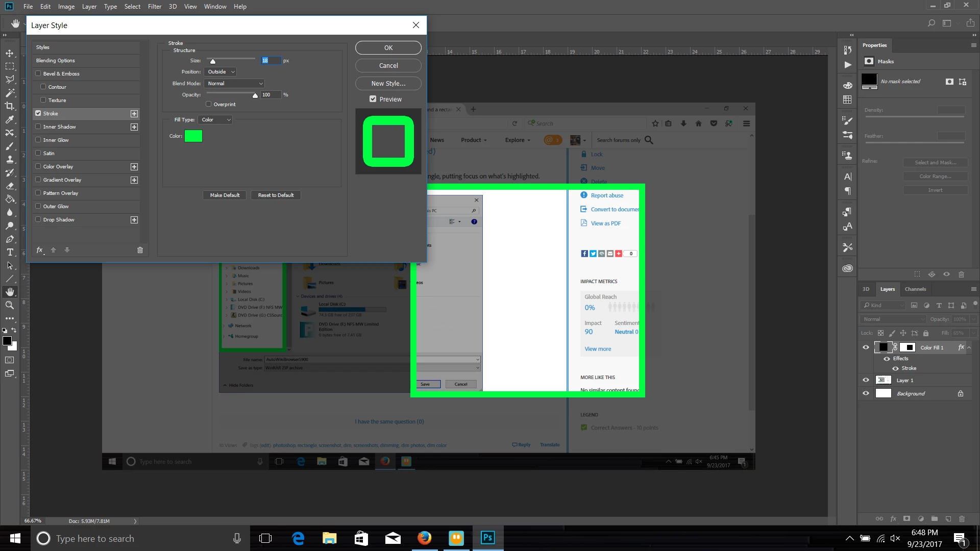Select the Move tool
The height and width of the screenshot is (551, 980).
10,53
